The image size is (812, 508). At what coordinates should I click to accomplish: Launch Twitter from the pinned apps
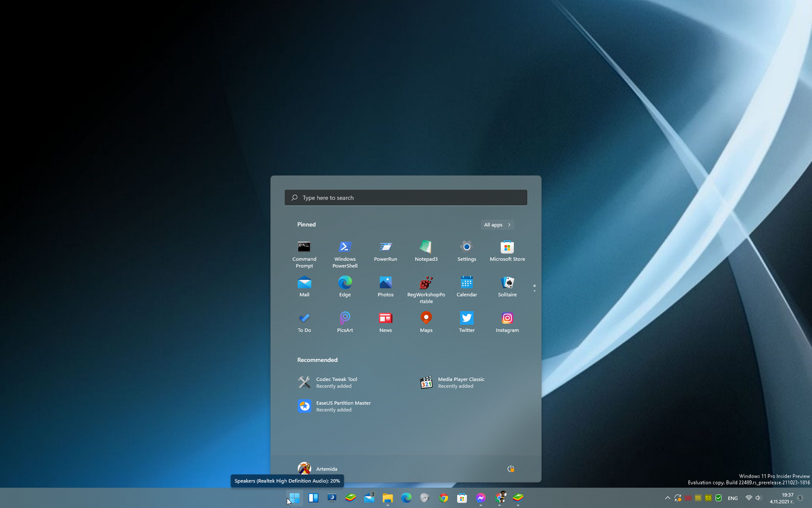pyautogui.click(x=467, y=323)
